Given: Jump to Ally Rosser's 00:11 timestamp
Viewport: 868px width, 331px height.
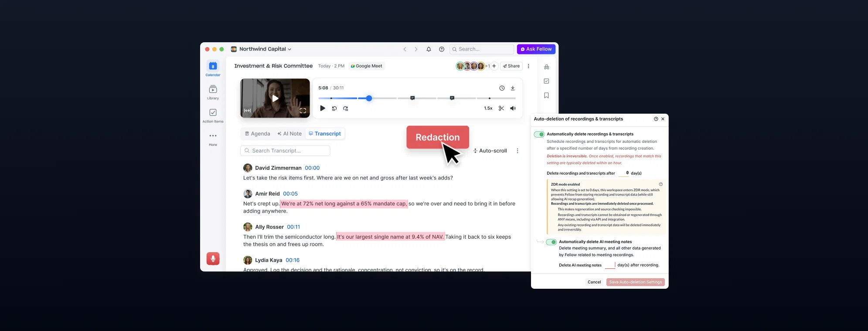Looking at the screenshot, I should [293, 227].
